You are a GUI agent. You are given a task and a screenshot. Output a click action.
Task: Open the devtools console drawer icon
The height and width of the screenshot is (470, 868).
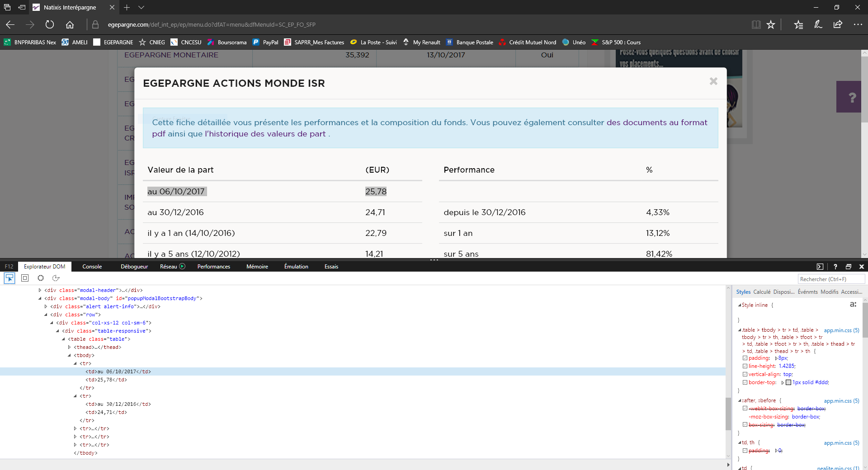(x=820, y=267)
